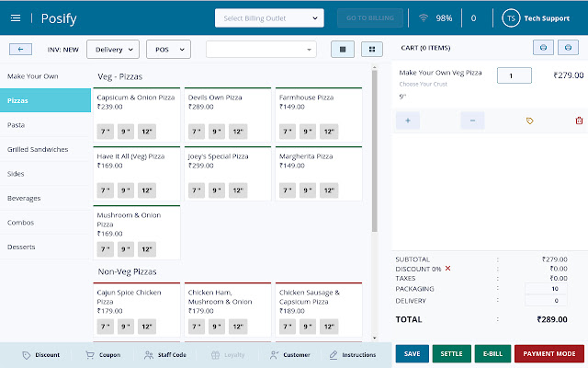Pick 12" size for Capsicum & Onion Pizza
Image resolution: width=588 pixels, height=368 pixels.
(147, 132)
